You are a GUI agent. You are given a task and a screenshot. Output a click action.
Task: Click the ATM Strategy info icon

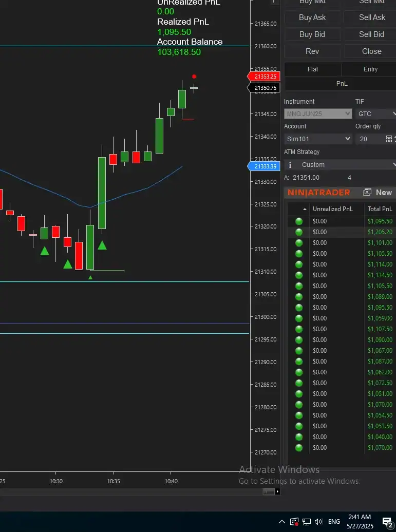[290, 165]
